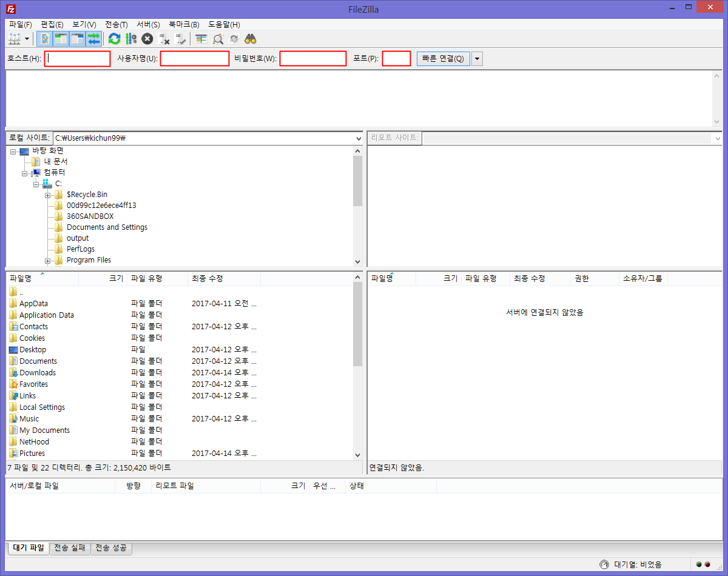The width and height of the screenshot is (728, 576).
Task: Click the FileZilla logo in the title bar
Action: pos(10,9)
